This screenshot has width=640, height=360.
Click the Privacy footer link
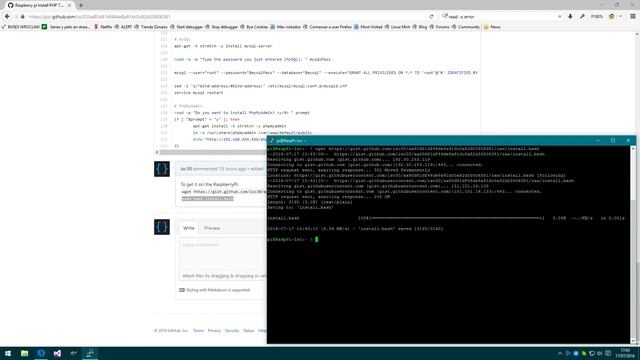pos(214,331)
